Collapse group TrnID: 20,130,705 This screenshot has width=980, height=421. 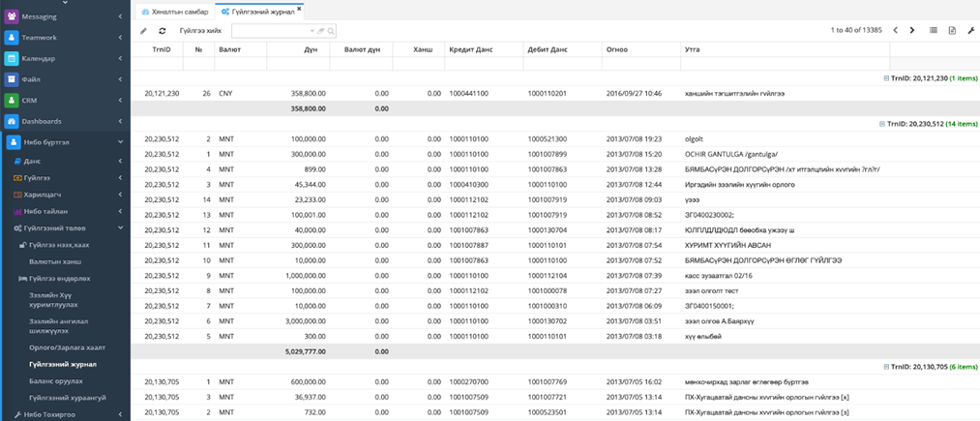[885, 367]
